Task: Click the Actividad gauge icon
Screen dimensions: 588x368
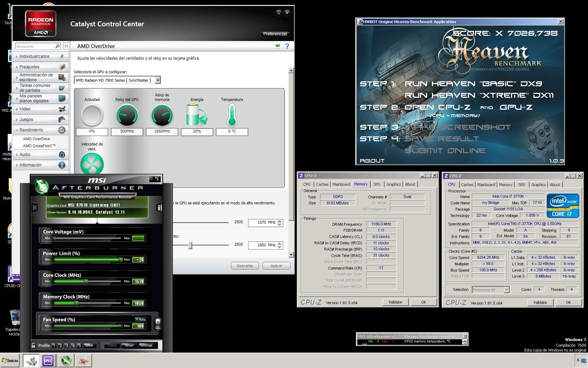Action: (92, 115)
